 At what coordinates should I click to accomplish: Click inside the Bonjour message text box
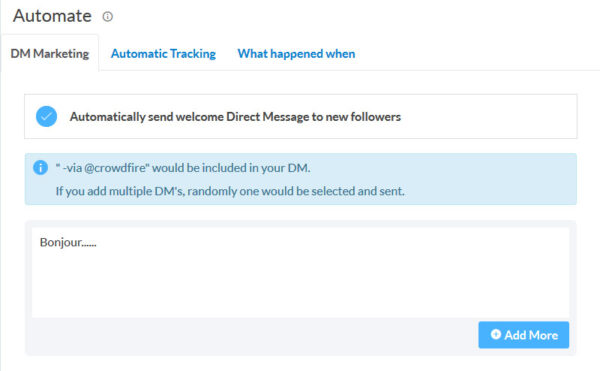[x=300, y=272]
